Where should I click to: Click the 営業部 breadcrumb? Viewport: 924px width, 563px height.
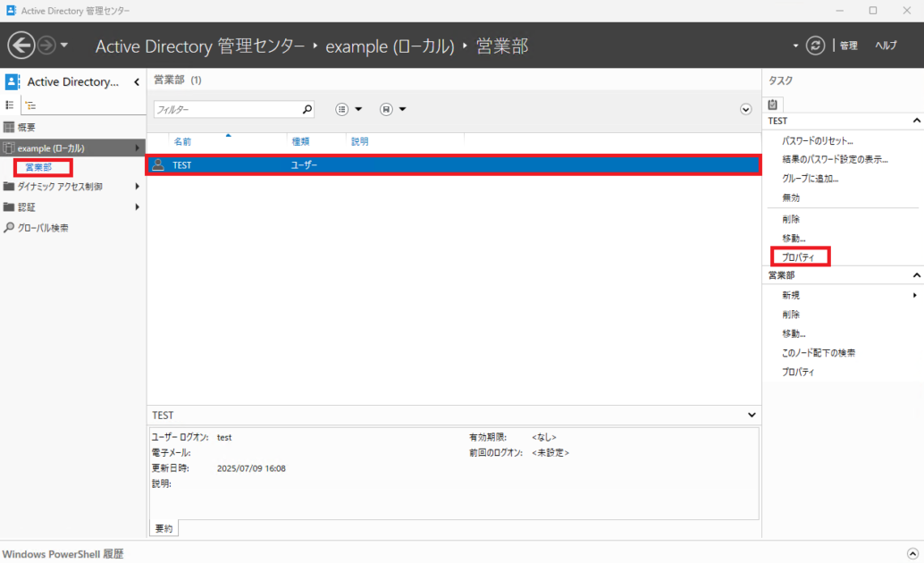click(x=502, y=46)
